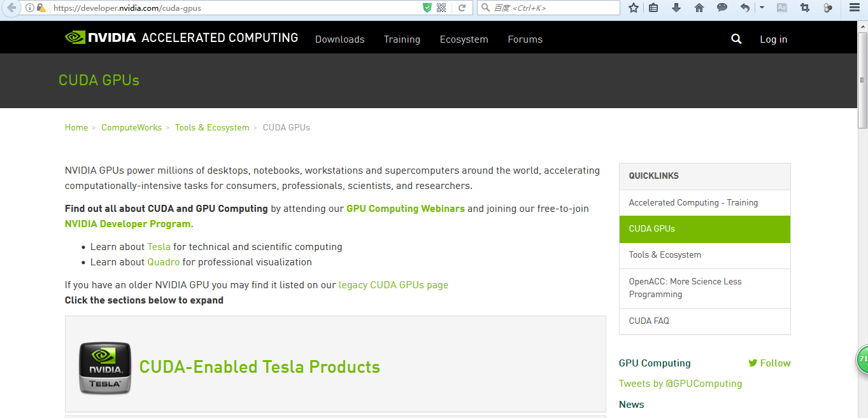Click the Log in link
868x418 pixels.
tap(773, 39)
